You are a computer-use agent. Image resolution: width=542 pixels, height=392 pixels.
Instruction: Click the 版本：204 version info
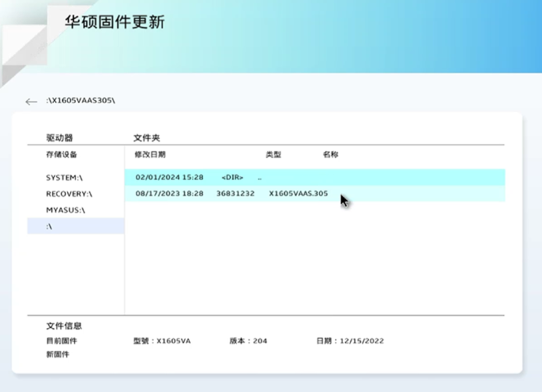[x=248, y=341]
